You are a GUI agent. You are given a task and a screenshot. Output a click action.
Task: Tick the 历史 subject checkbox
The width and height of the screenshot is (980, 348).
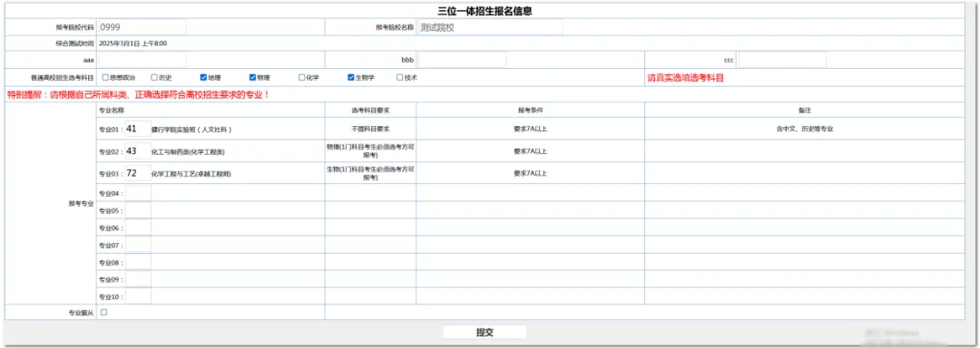click(154, 78)
